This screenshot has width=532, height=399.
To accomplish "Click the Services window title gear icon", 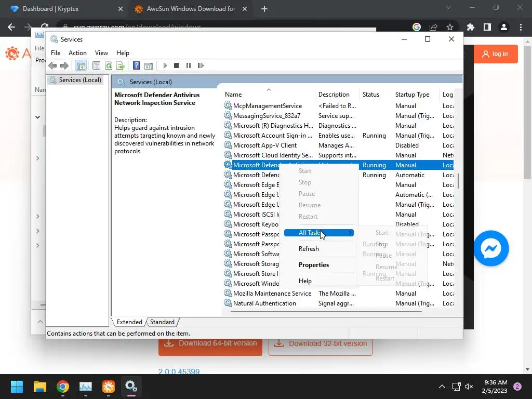I will click(54, 39).
